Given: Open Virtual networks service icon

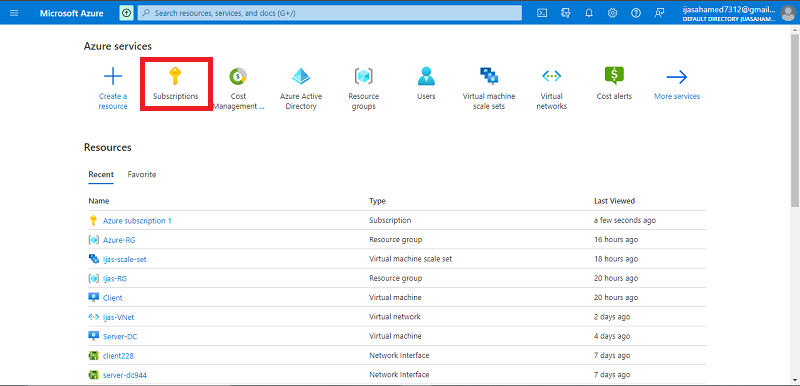Looking at the screenshot, I should [552, 76].
